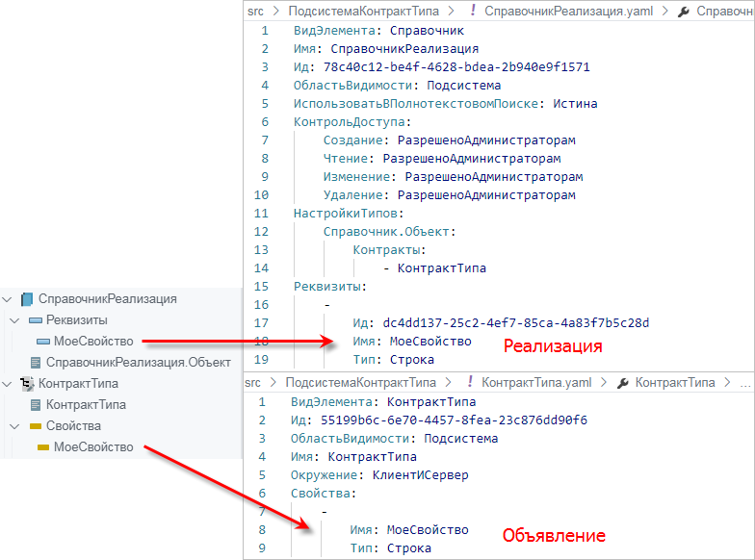
Task: Click МоеСвойство value in top editor
Action: pos(431,342)
